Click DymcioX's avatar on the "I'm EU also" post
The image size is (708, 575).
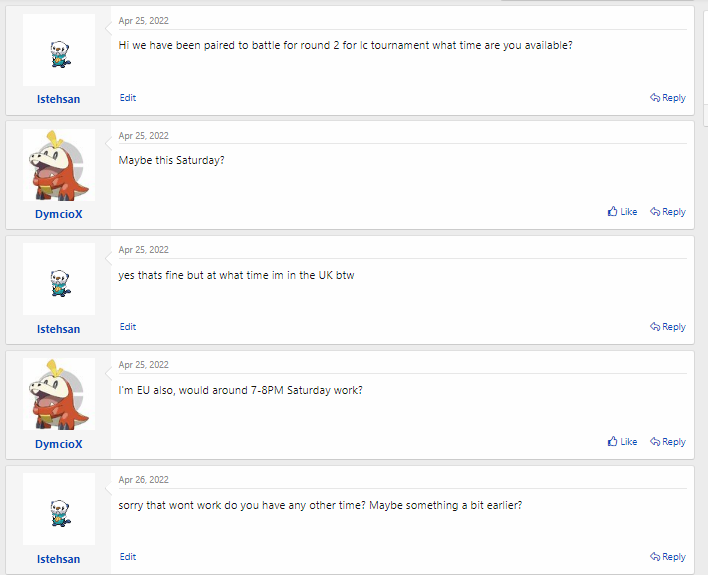(x=59, y=394)
